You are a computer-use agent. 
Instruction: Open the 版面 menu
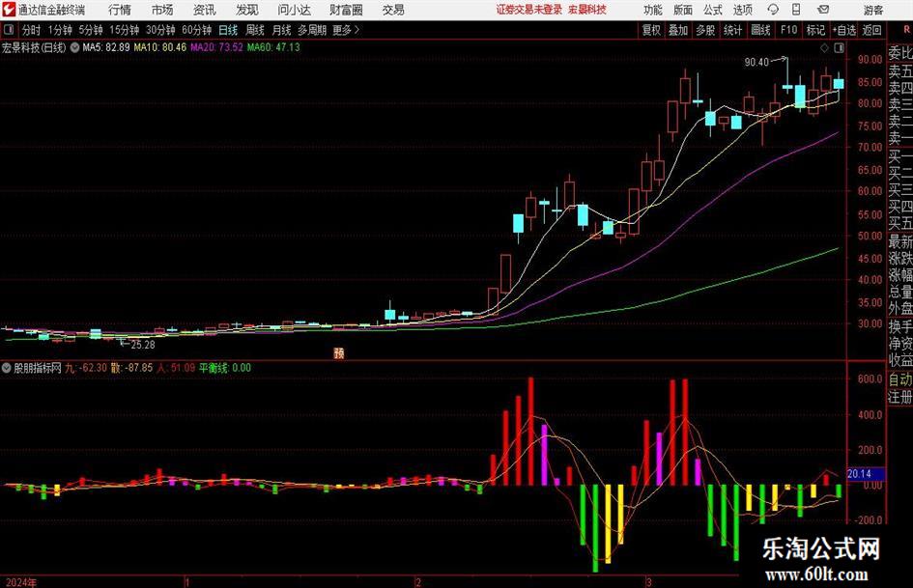[682, 10]
